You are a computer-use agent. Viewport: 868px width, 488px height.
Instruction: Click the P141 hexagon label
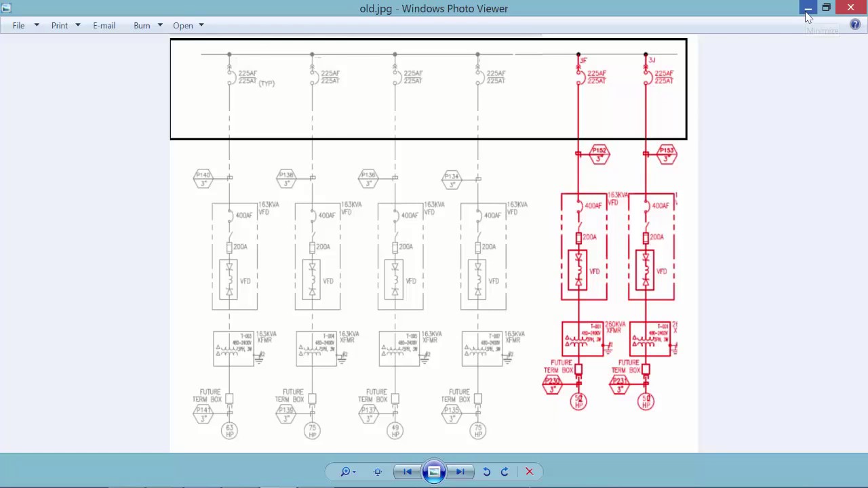click(x=203, y=414)
